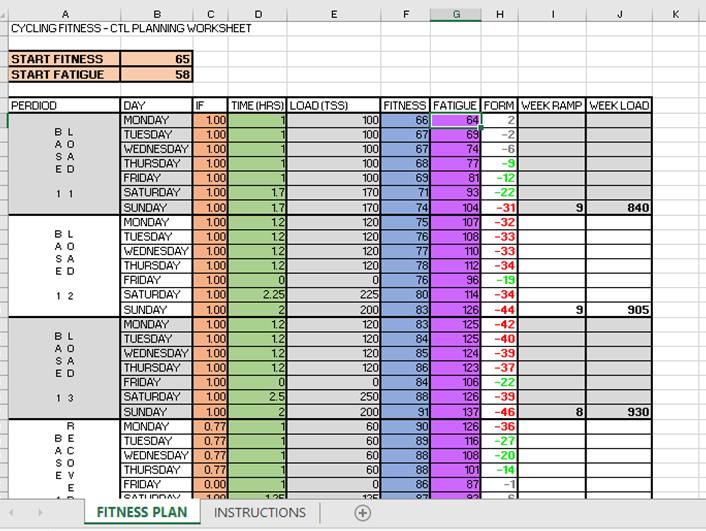Select the START FITNESS label cell
Image resolution: width=706 pixels, height=531 pixels.
coord(64,59)
